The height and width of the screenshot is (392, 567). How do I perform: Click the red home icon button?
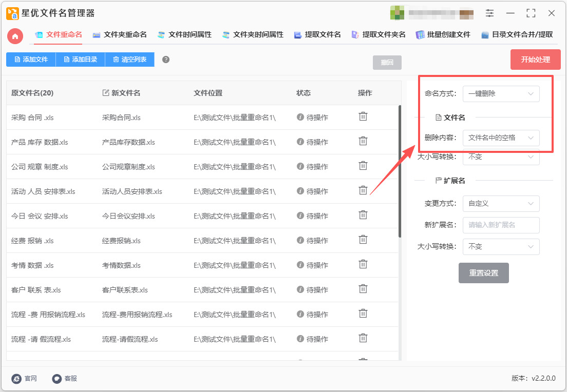click(x=15, y=36)
